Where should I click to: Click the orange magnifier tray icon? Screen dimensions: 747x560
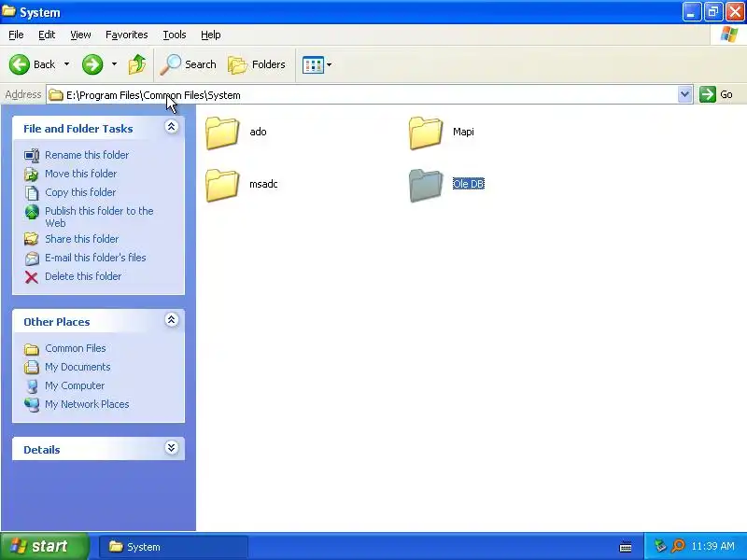pyautogui.click(x=678, y=546)
